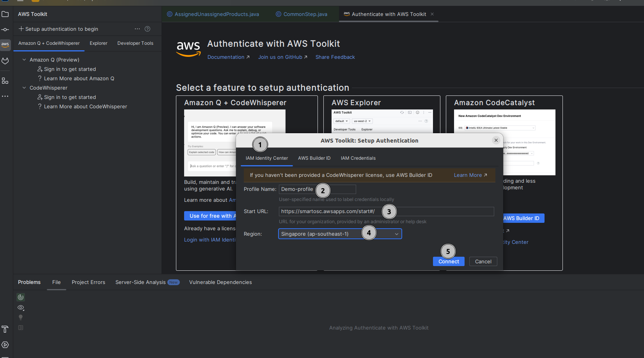Screen dimensions: 644x358
Task: Open the Commit tool window icon
Action: [5, 30]
